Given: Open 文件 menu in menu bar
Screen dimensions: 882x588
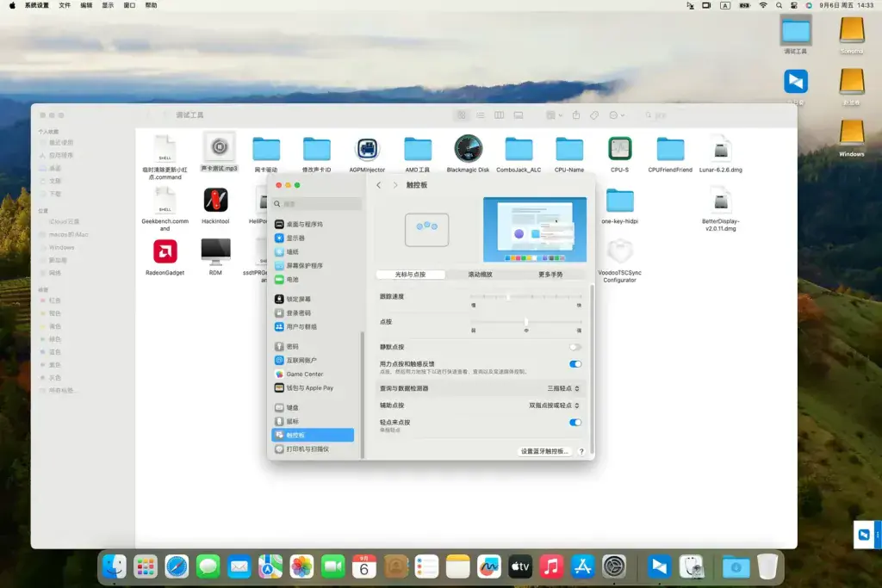Looking at the screenshot, I should click(x=65, y=5).
